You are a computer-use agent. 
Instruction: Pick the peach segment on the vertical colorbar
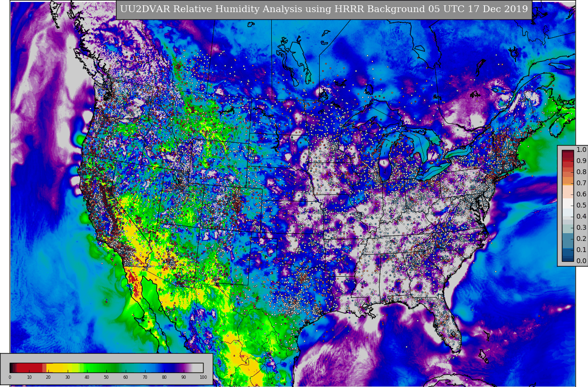pos(568,192)
